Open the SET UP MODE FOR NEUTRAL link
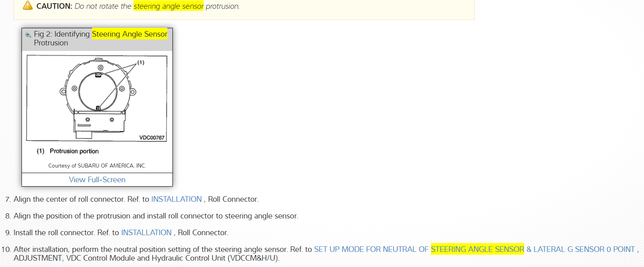This screenshot has width=644, height=267. pos(371,249)
